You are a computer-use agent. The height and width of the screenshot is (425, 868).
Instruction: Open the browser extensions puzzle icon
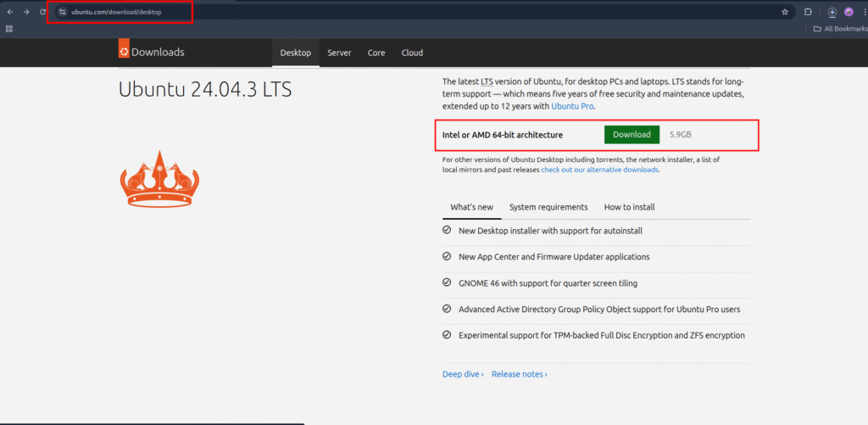(x=808, y=12)
